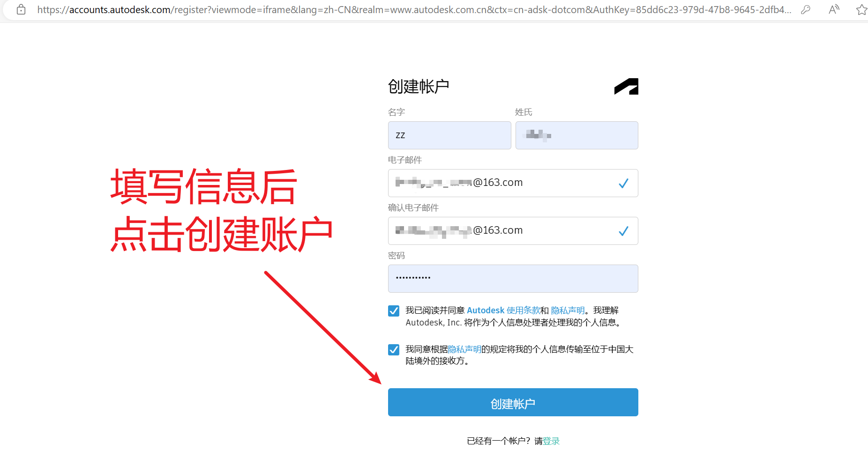This screenshot has height=465, width=868.
Task: Click the 确认电子邮件 confirm email field
Action: [513, 231]
